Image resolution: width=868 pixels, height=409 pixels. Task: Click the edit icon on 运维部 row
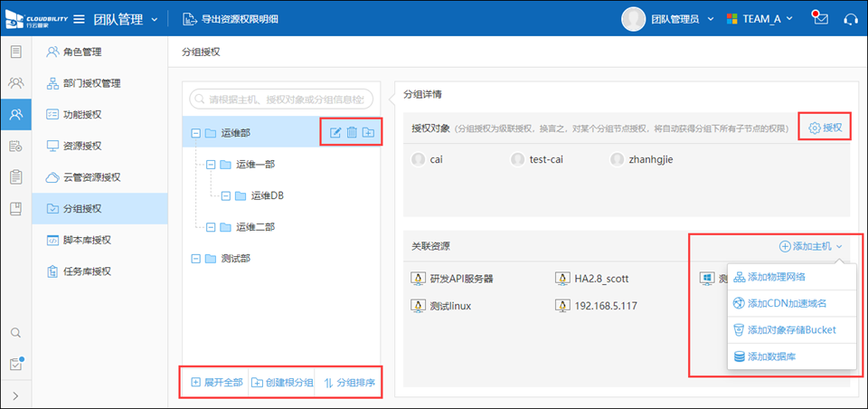click(335, 133)
